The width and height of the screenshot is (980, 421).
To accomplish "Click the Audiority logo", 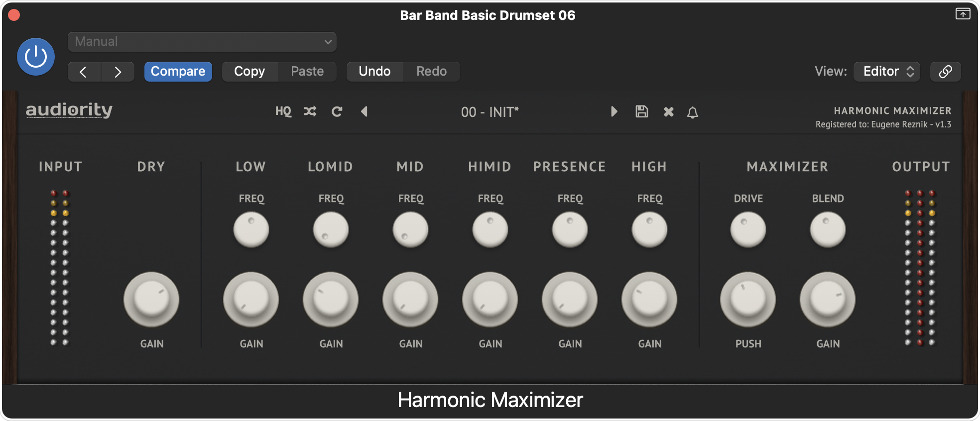I will coord(69,110).
